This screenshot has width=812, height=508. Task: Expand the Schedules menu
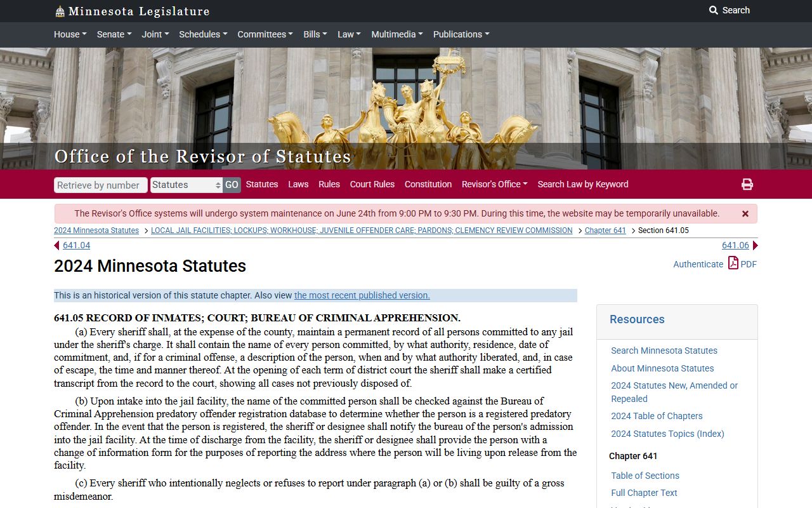point(203,34)
